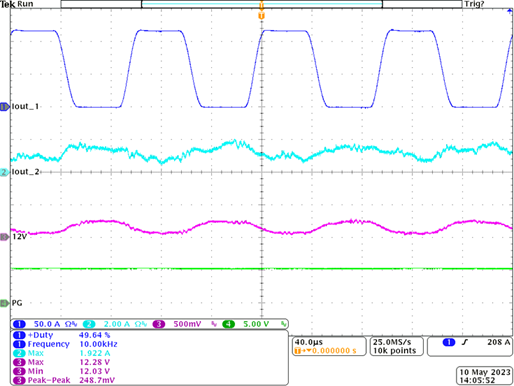Open the 25.0MS/s sample rate readout

[397, 346]
